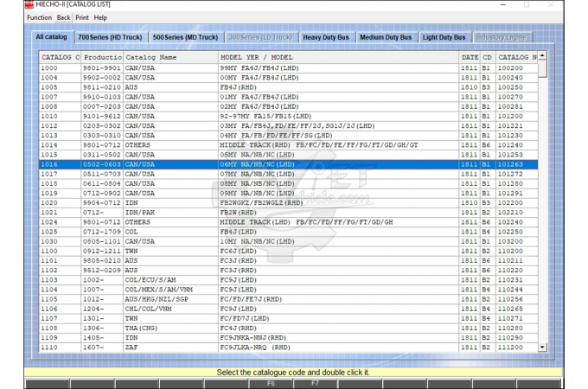Viewport: 588px width, 389px height.
Task: Switch to the All catalog tab
Action: point(51,36)
